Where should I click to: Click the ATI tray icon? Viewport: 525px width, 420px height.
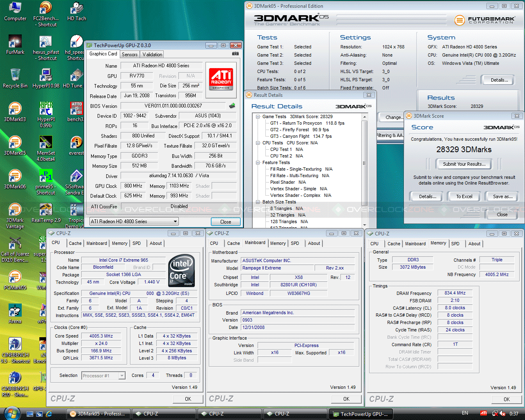tap(484, 413)
